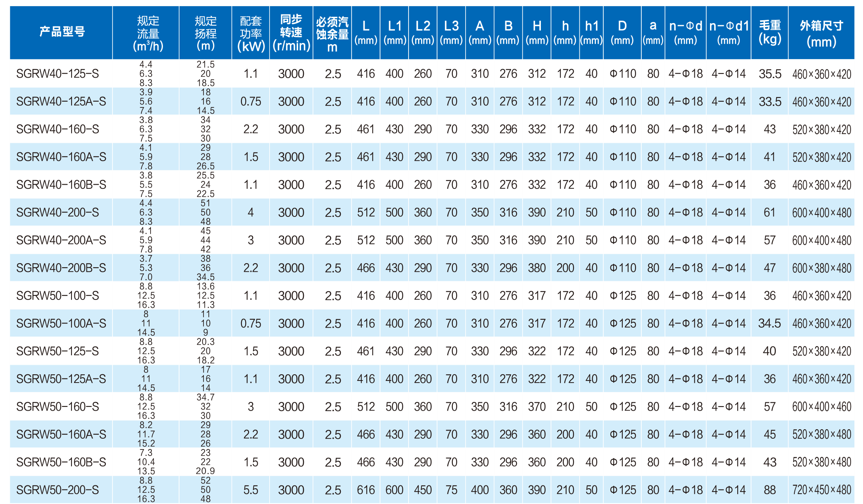Click the 5.5 power value cell
Image resolution: width=863 pixels, height=504 pixels.
[x=251, y=490]
